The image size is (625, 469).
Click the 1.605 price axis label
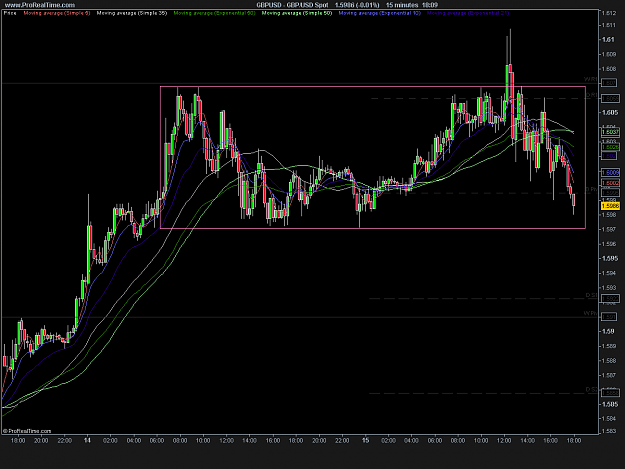pos(609,113)
